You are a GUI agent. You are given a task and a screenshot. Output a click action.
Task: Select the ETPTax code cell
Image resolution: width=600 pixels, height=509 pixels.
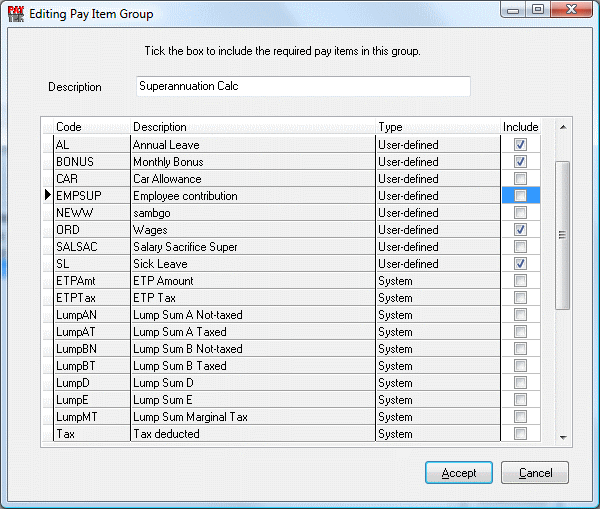[x=92, y=297]
